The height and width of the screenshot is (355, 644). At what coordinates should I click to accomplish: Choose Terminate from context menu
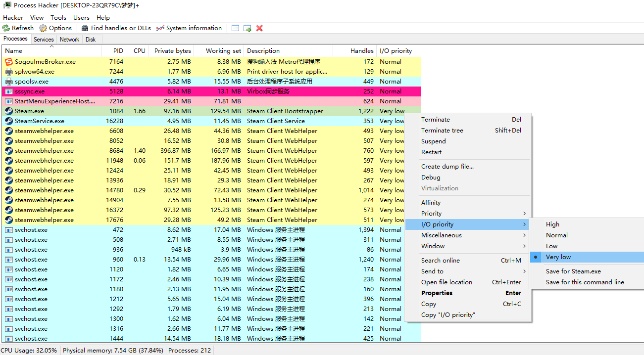click(x=468, y=120)
